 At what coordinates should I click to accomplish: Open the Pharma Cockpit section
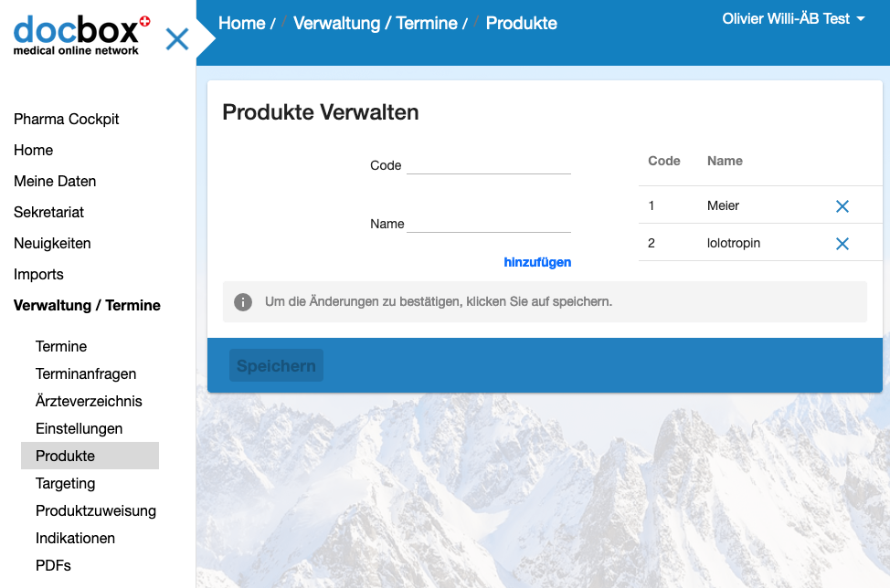pyautogui.click(x=66, y=119)
